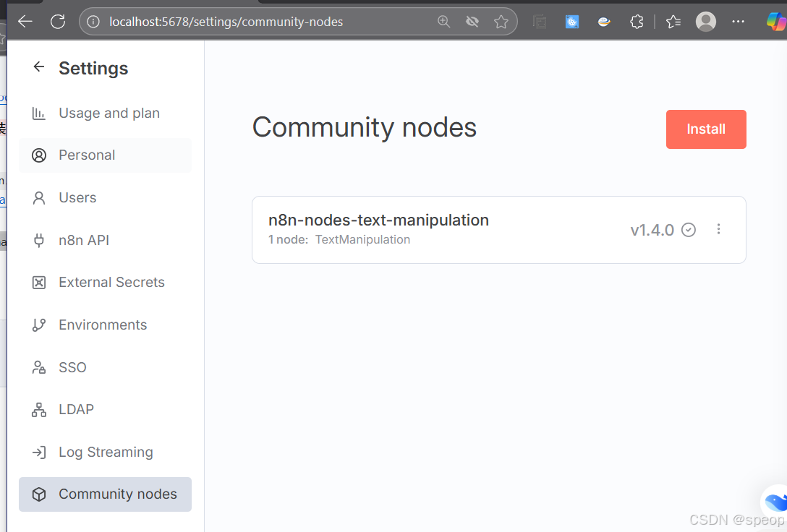
Task: Open Personal settings
Action: 105,155
